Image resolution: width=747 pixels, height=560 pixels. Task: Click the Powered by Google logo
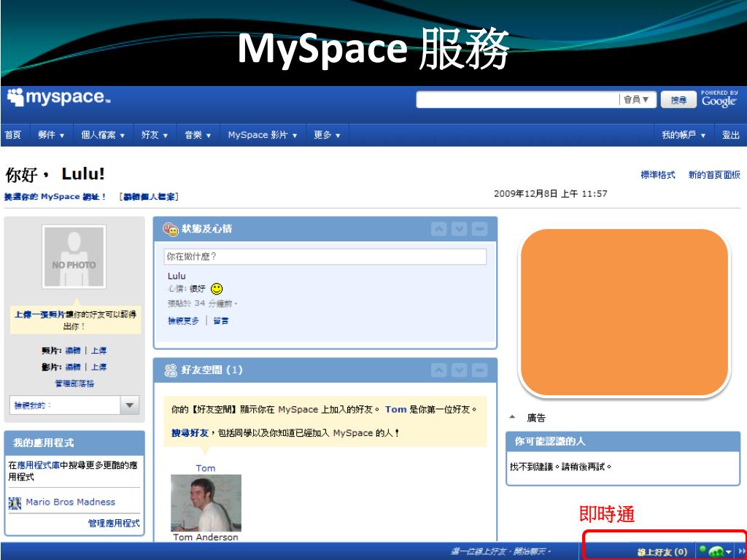[719, 99]
